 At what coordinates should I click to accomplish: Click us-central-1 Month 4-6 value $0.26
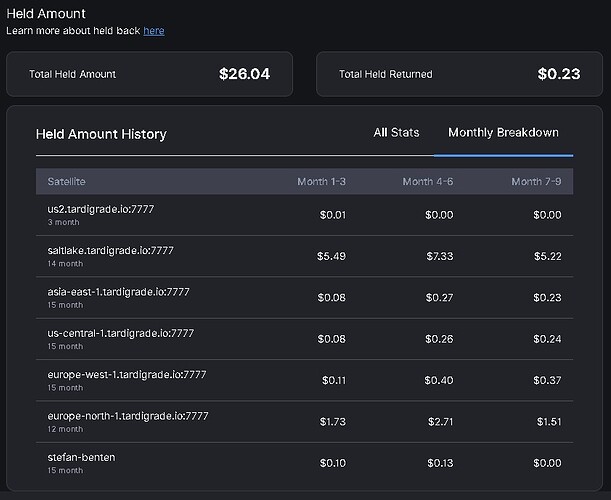click(439, 339)
